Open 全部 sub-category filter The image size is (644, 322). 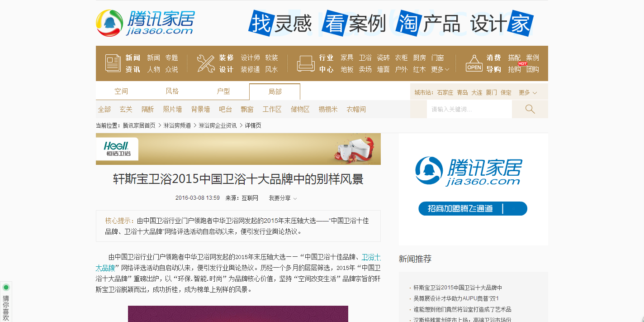coord(104,109)
